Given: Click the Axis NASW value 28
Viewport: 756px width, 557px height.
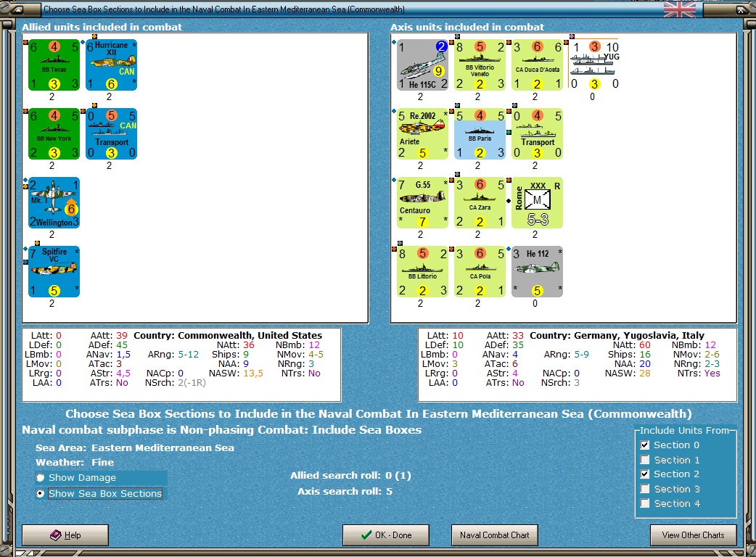Looking at the screenshot, I should 645,373.
